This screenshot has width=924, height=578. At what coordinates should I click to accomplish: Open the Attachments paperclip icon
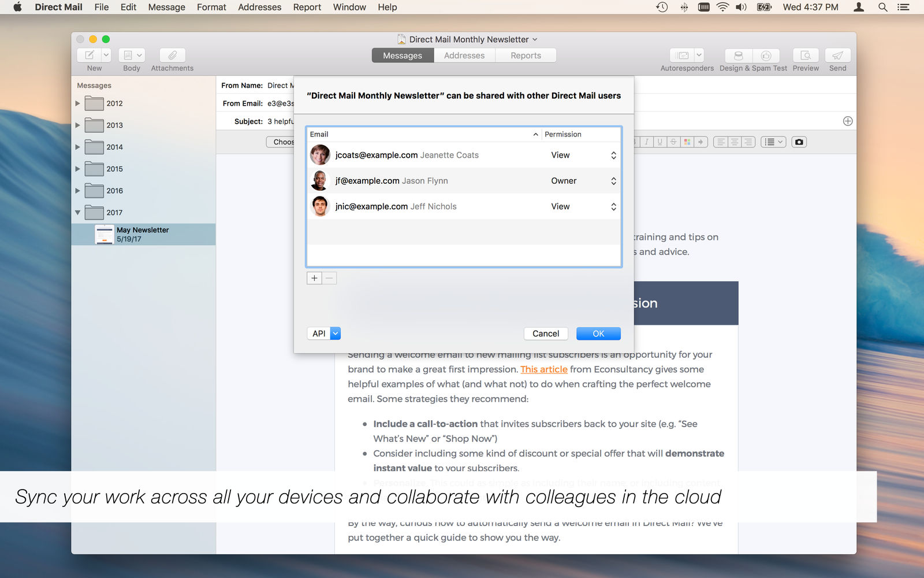click(172, 55)
